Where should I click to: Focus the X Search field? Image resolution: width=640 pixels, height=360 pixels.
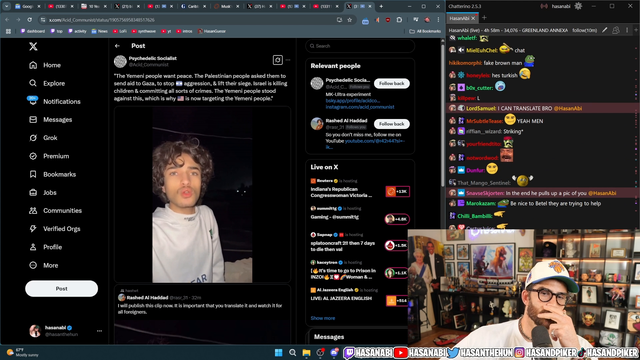tap(360, 46)
